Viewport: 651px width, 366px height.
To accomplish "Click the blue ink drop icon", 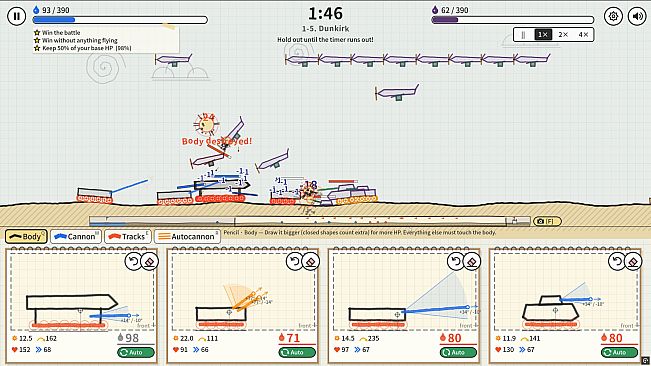I will pyautogui.click(x=36, y=10).
